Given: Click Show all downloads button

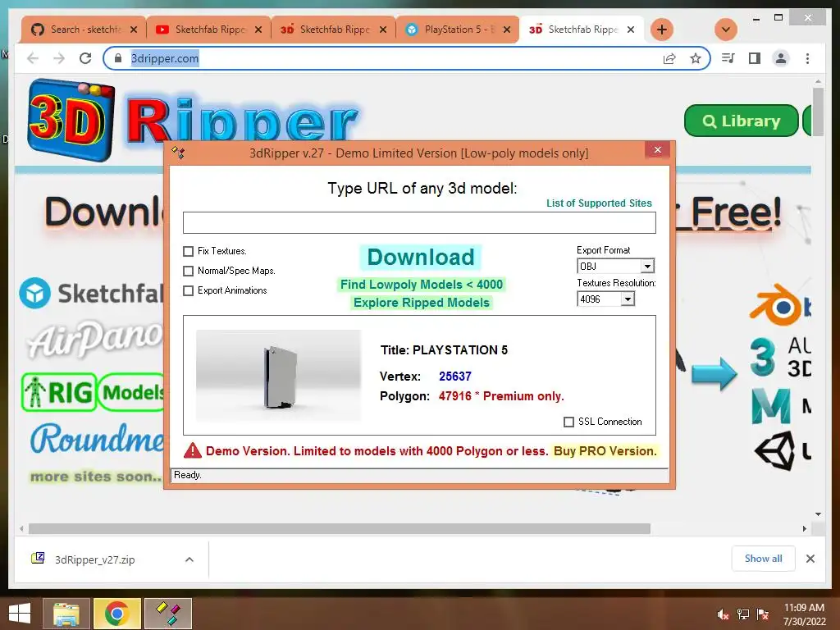Looking at the screenshot, I should 764,559.
